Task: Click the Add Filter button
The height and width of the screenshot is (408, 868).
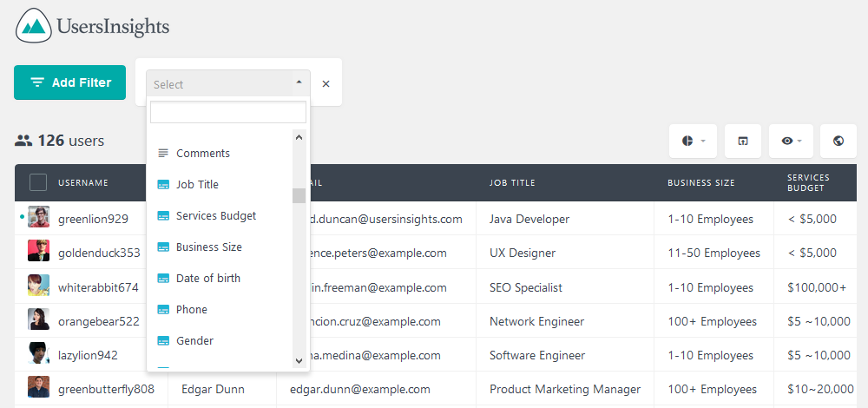Action: [69, 82]
